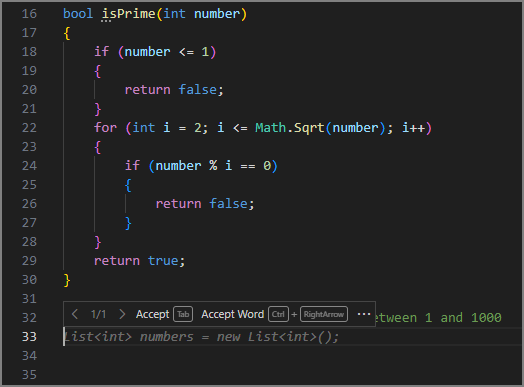The height and width of the screenshot is (387, 524).
Task: Click Accept suggestion button
Action: (x=153, y=314)
